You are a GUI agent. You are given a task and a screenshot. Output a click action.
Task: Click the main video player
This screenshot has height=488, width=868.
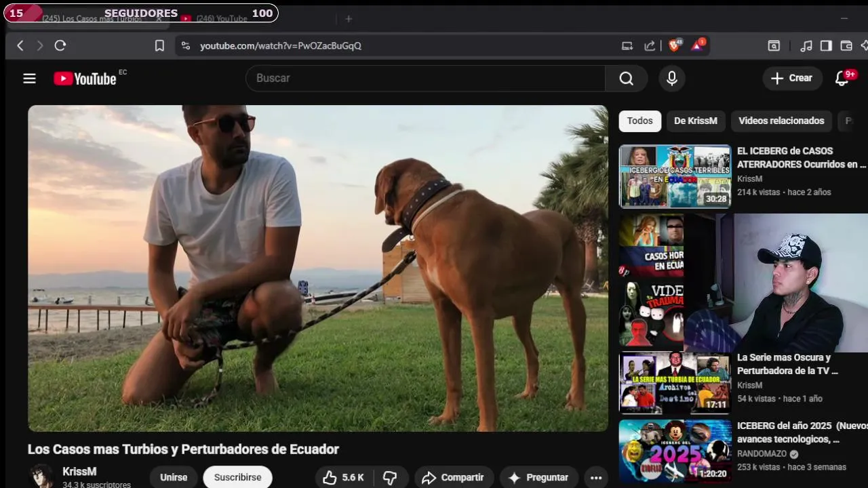point(318,268)
